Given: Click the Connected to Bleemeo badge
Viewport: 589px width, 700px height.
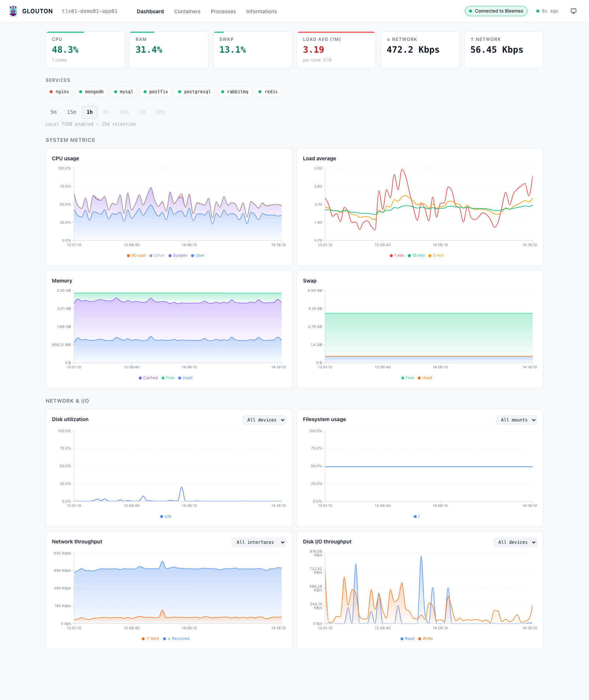Looking at the screenshot, I should [x=496, y=11].
